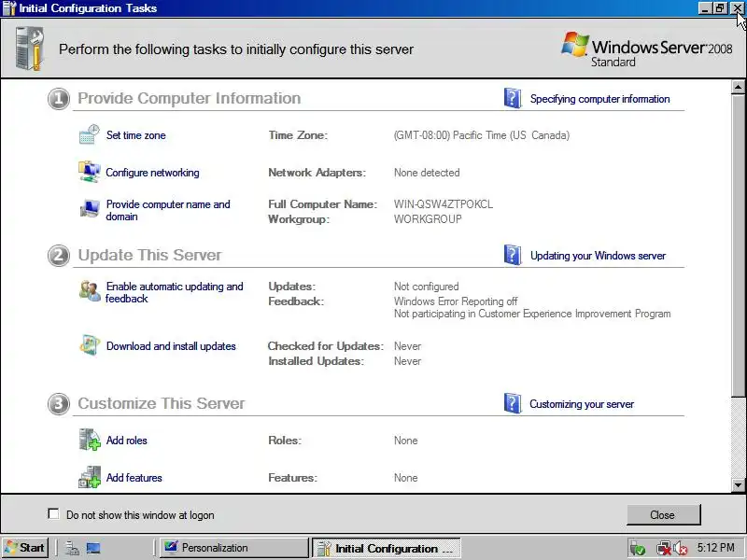The height and width of the screenshot is (560, 747).
Task: Click the Close button at bottom
Action: point(663,515)
